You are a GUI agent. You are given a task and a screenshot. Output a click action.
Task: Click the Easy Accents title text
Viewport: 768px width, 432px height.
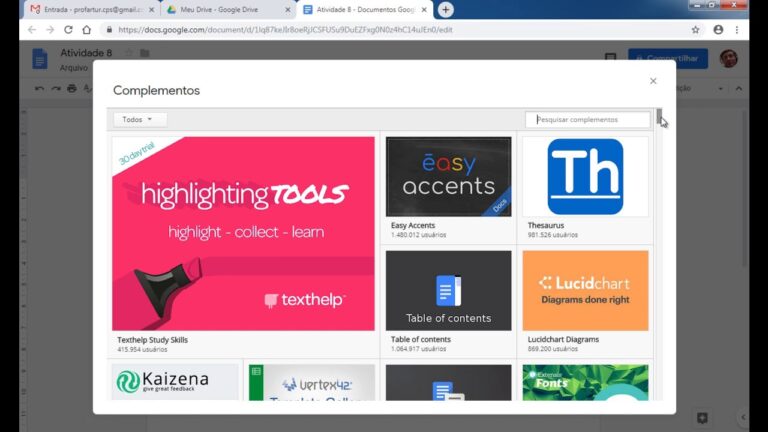[413, 225]
